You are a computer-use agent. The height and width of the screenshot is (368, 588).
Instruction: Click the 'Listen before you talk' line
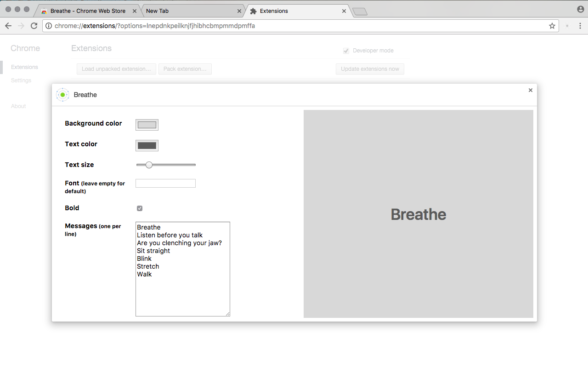pos(170,235)
